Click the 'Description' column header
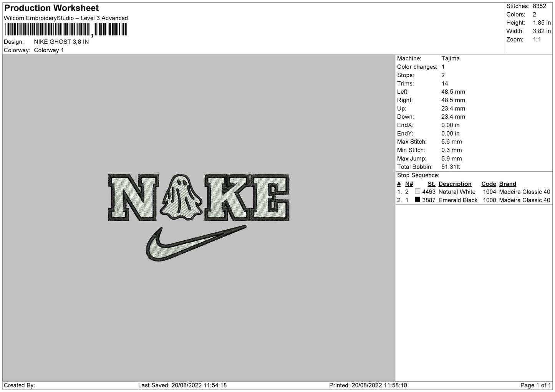555x392 pixels. click(455, 184)
